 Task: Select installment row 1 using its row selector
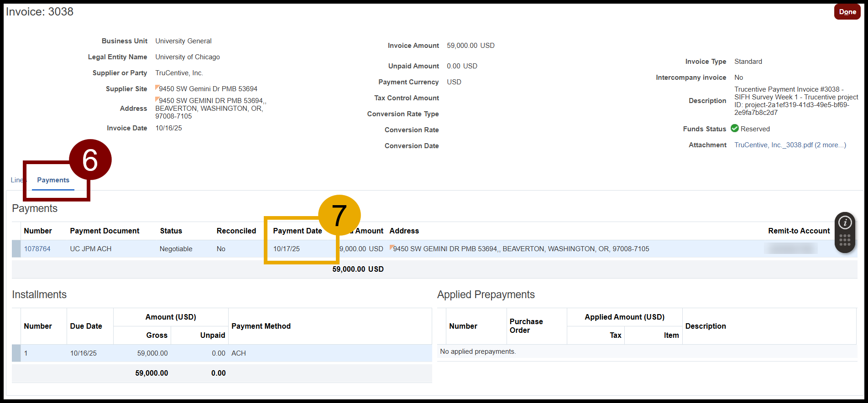(x=16, y=353)
